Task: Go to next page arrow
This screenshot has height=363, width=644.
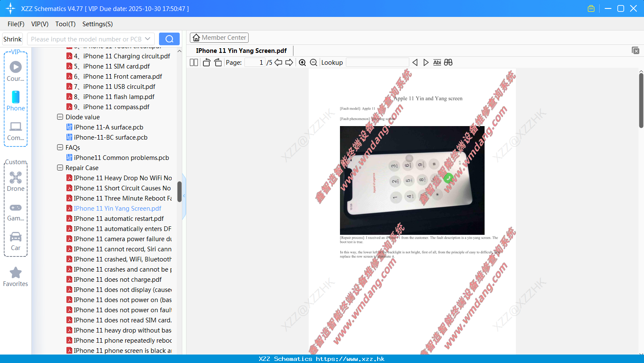Action: pos(289,62)
